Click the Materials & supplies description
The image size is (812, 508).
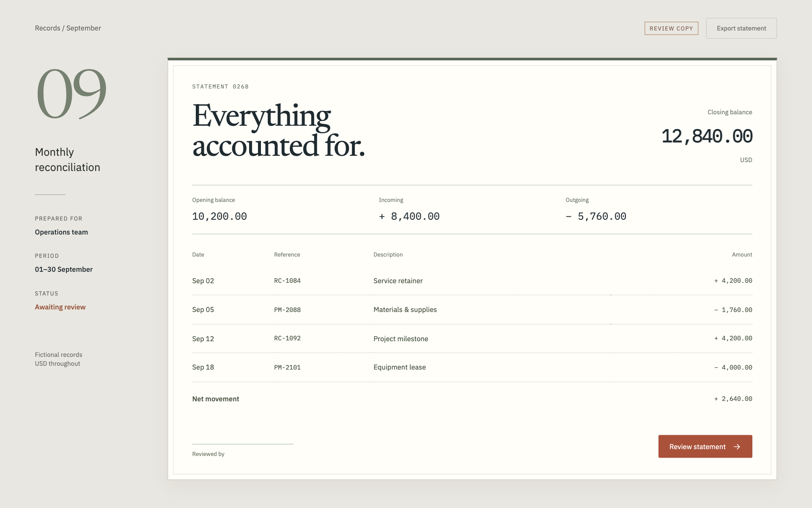tap(405, 309)
